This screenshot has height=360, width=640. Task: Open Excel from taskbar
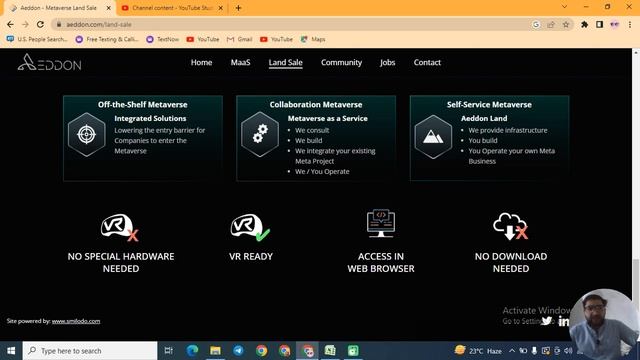pyautogui.click(x=330, y=351)
